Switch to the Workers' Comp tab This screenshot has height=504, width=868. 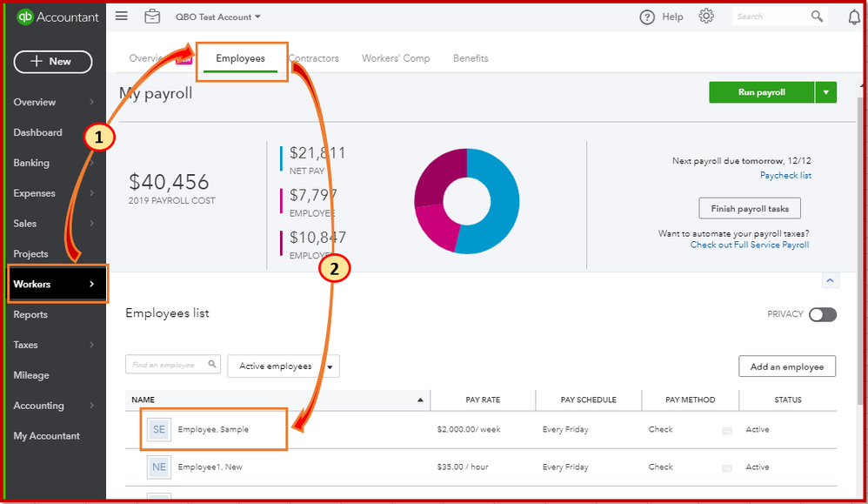coord(396,58)
